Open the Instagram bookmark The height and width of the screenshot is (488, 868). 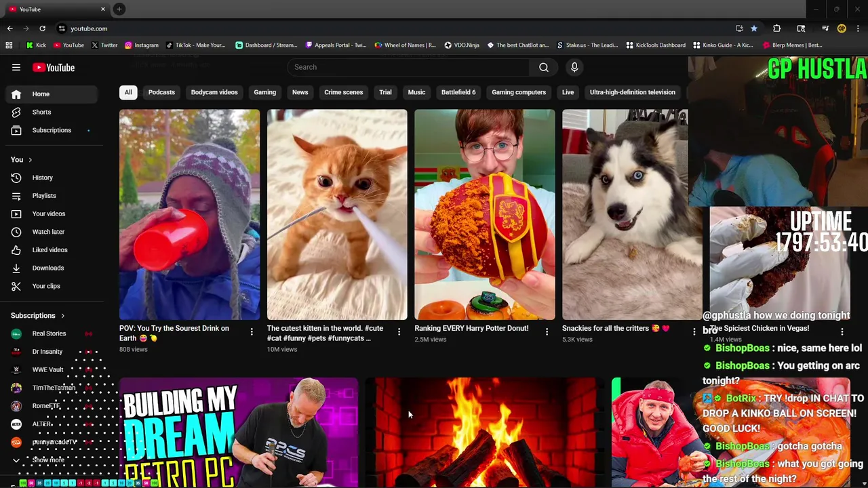click(141, 45)
